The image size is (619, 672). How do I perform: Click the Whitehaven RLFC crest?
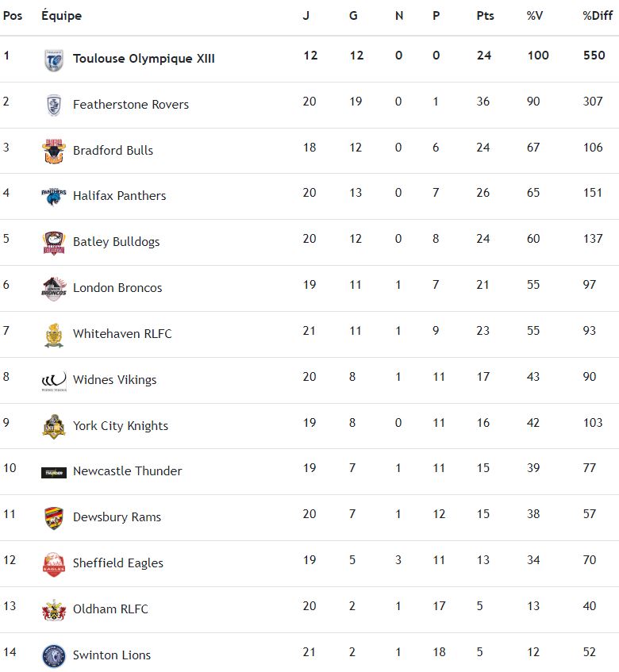tap(54, 334)
